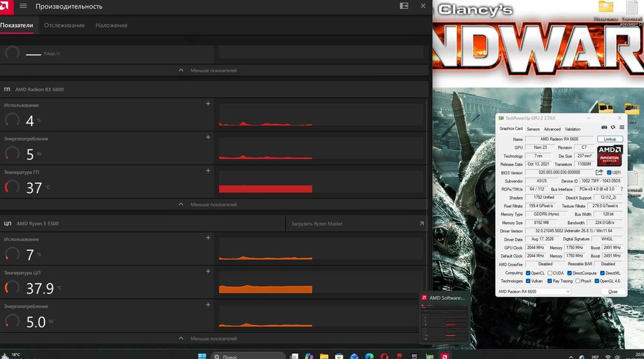Add GPU Использование metric with plus icon

(x=208, y=104)
